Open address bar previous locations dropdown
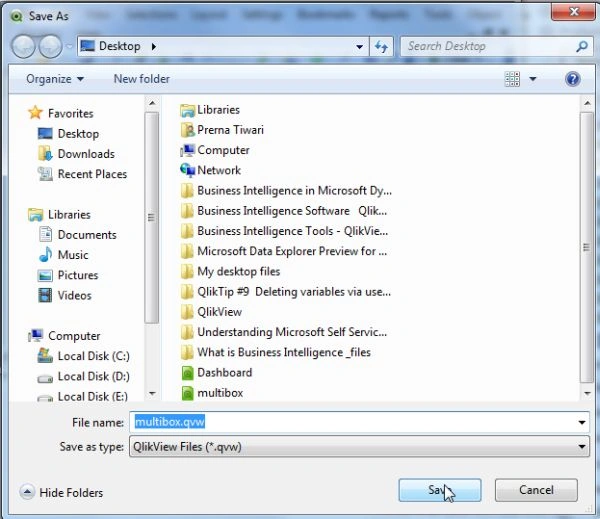Viewport: 600px width, 519px height. pos(359,47)
